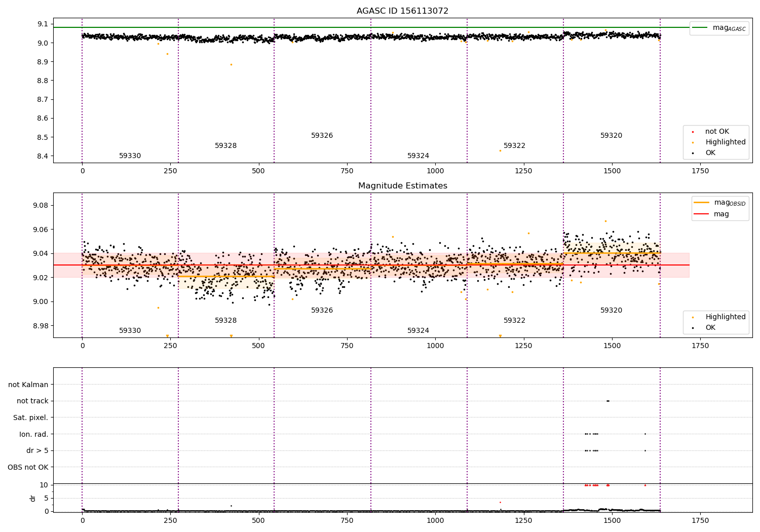Click the 9.04 y-axis tick label
The height and width of the screenshot is (532, 760).
click(41, 254)
